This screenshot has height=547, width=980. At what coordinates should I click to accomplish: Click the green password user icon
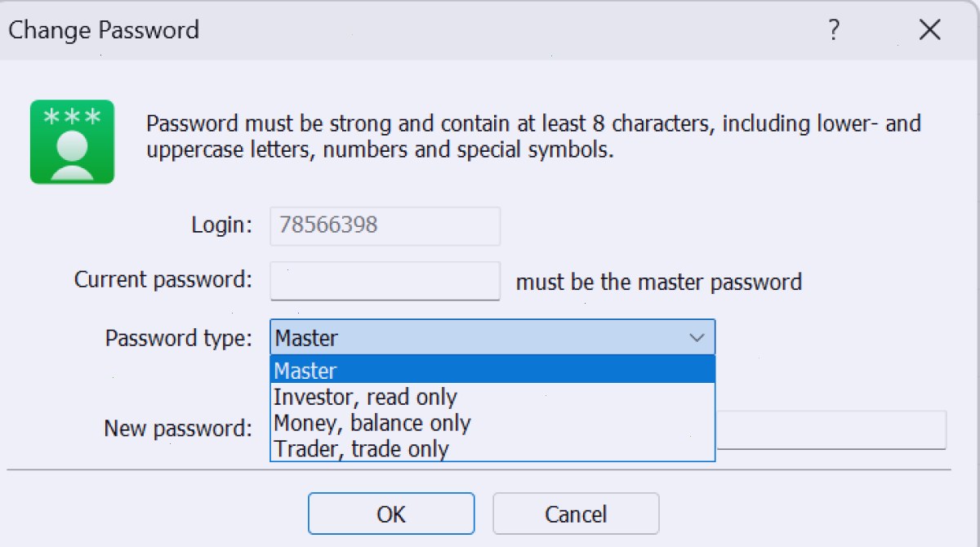(72, 142)
